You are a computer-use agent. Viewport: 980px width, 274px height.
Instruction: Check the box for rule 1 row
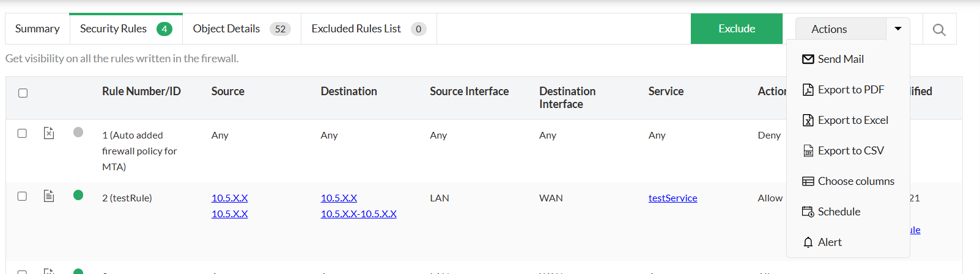coord(22,133)
